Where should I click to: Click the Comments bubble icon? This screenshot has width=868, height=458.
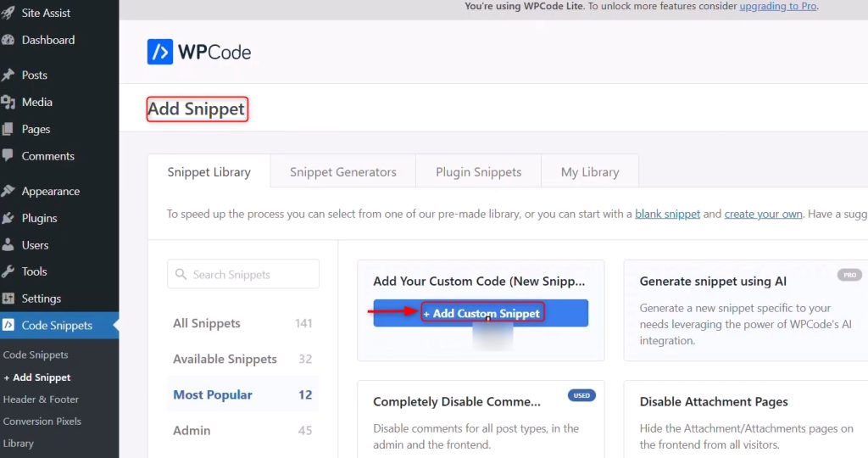pos(8,155)
